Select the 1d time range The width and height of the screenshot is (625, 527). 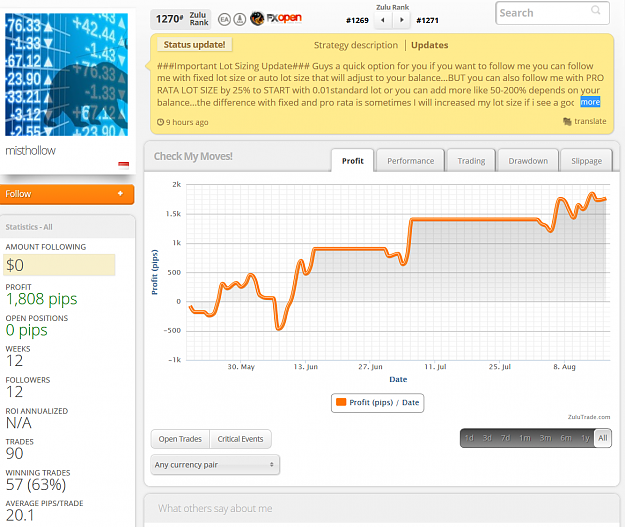[469, 438]
